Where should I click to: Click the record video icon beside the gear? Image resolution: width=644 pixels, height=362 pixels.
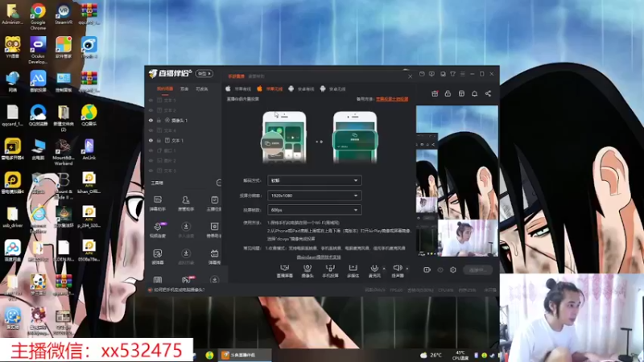pos(427,269)
